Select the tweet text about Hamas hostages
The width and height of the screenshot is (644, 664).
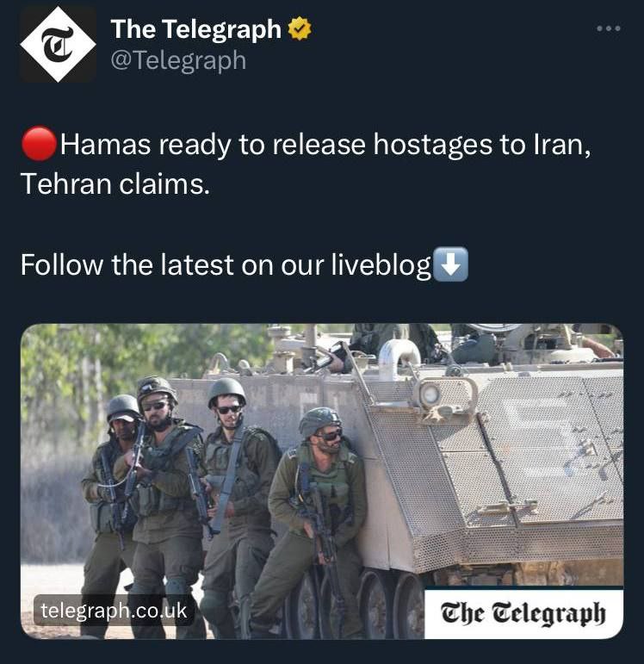pyautogui.click(x=306, y=164)
